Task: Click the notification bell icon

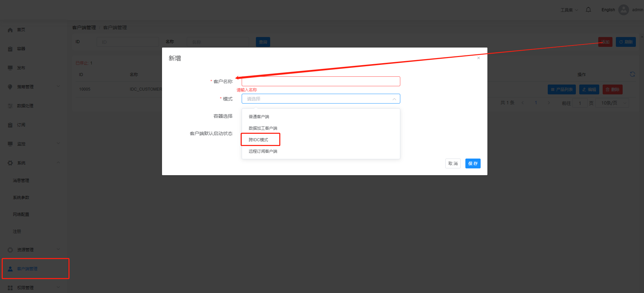Action: (588, 10)
